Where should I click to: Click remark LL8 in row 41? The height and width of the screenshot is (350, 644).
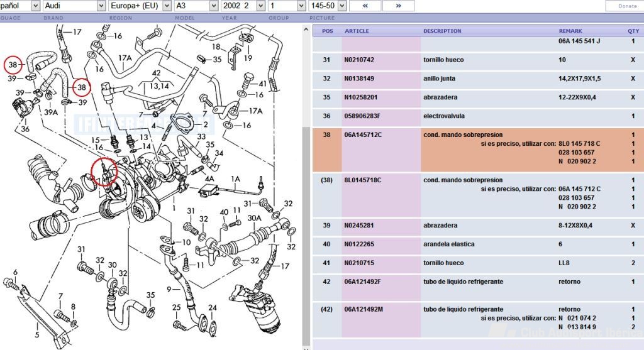tap(564, 263)
